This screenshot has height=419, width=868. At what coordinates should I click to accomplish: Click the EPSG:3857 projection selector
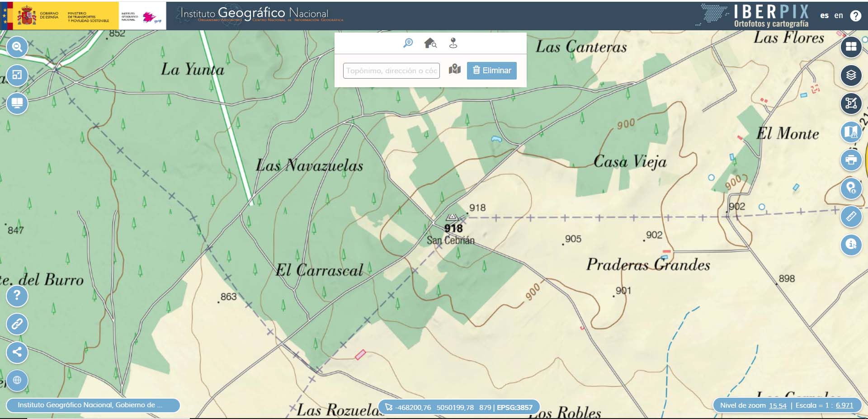(x=514, y=407)
